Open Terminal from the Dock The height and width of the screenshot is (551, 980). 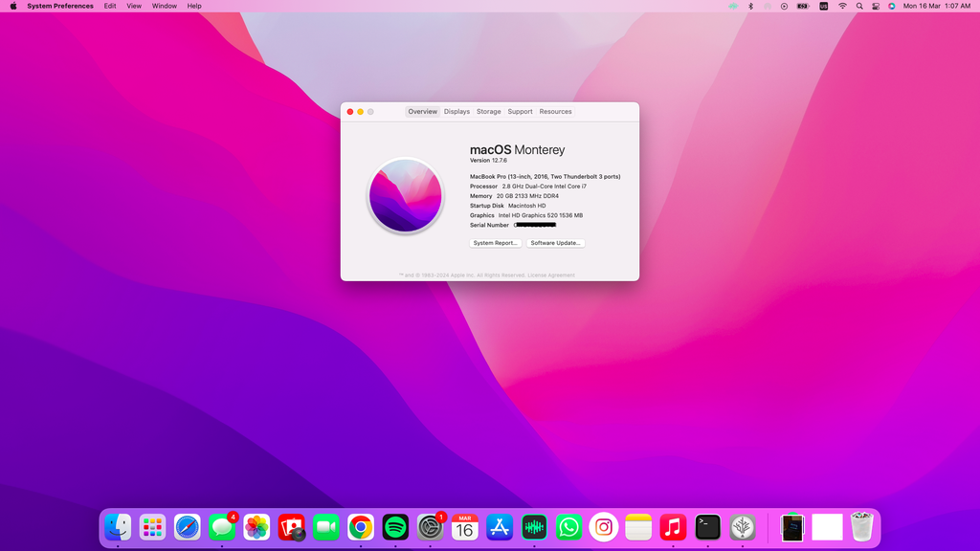[707, 527]
